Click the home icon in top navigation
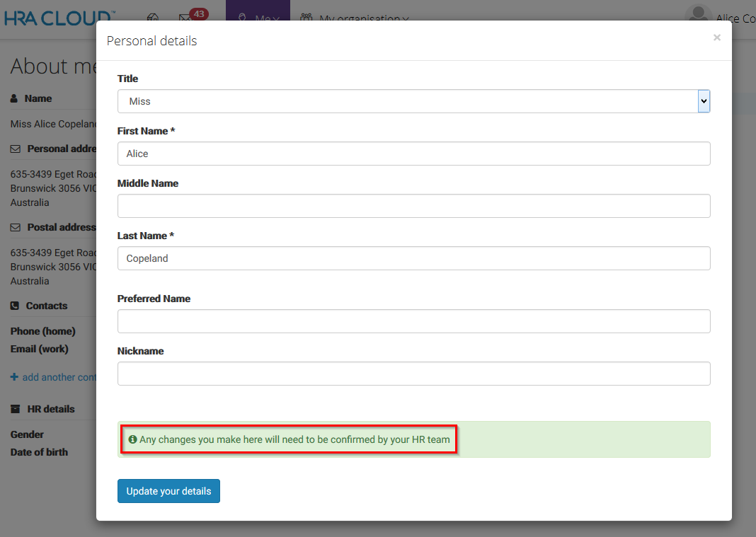This screenshot has height=537, width=756. pyautogui.click(x=153, y=18)
